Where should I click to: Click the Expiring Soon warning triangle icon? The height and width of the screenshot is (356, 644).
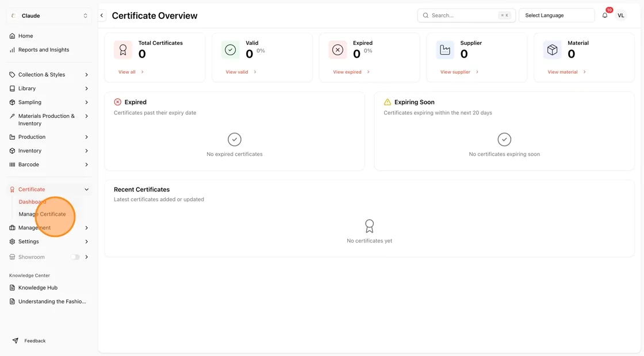[x=388, y=102]
